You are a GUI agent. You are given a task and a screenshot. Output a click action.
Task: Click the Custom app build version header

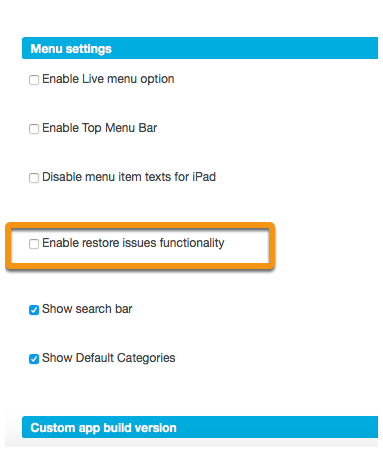point(200,427)
